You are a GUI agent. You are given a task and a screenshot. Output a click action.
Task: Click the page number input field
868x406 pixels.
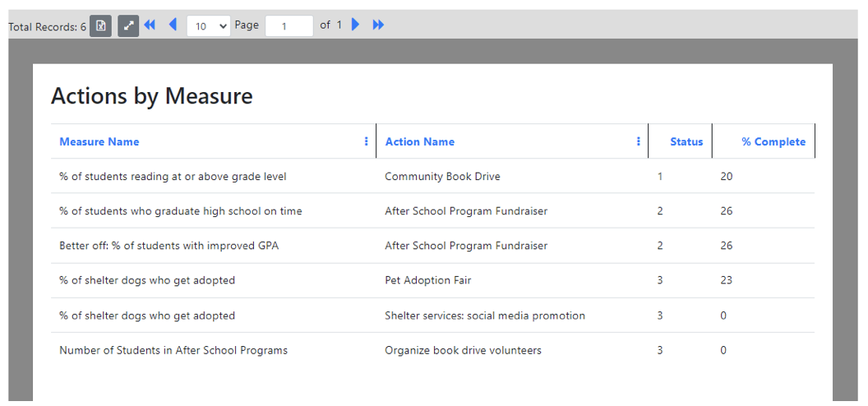click(x=289, y=26)
